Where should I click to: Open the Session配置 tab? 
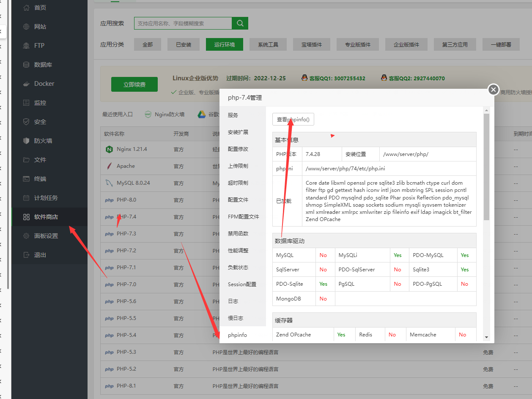pyautogui.click(x=243, y=284)
